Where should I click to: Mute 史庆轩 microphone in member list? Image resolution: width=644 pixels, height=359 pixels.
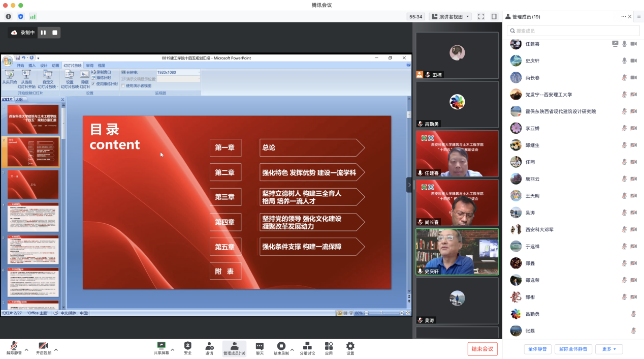[x=624, y=61]
